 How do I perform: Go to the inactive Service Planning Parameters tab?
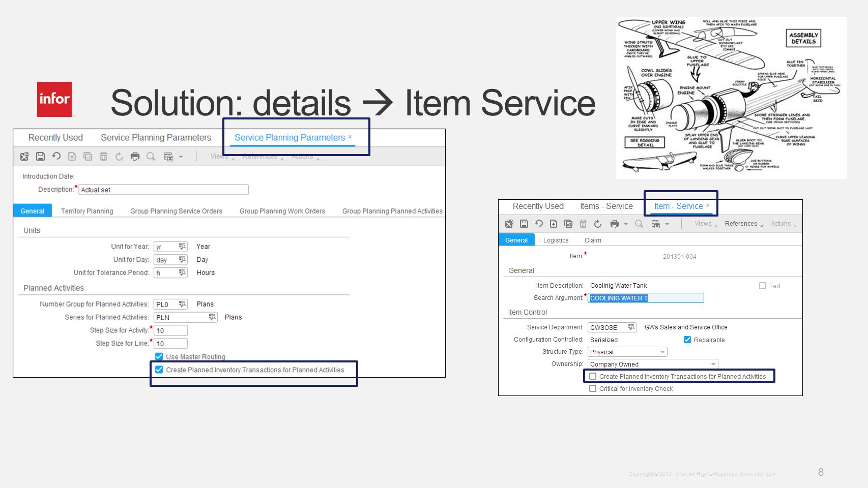coord(156,138)
